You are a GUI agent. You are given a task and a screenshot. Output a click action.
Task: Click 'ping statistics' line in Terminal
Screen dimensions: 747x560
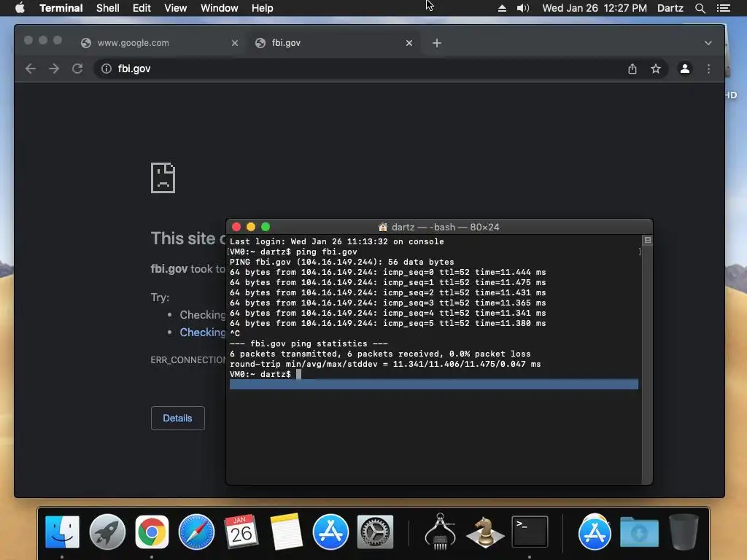tap(309, 344)
